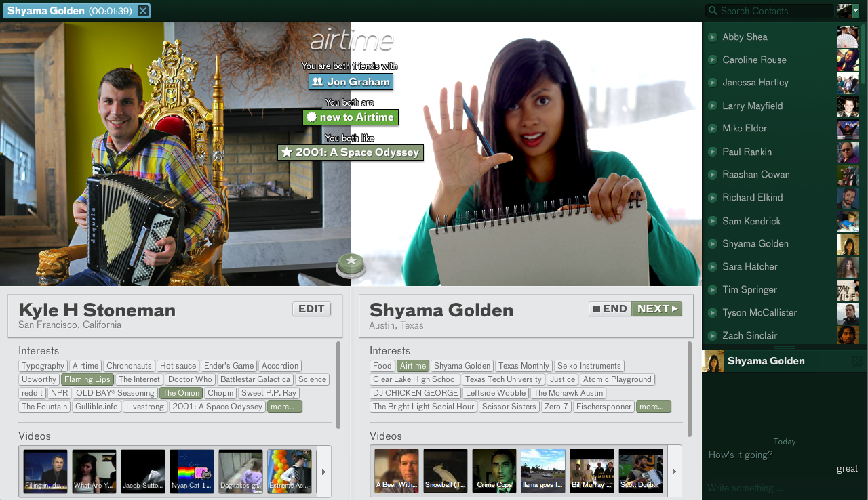This screenshot has height=500, width=868.
Task: Expand Kyle's interests with more button
Action: [x=284, y=407]
